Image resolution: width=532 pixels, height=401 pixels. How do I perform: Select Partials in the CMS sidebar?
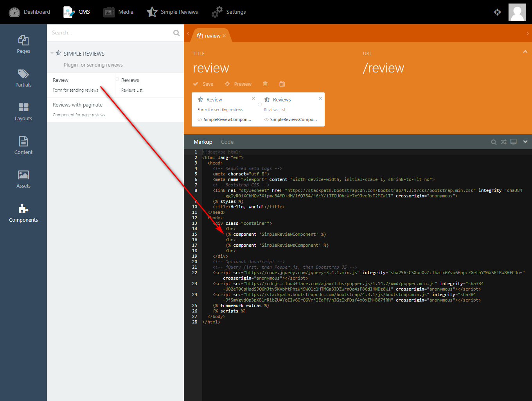coord(23,78)
